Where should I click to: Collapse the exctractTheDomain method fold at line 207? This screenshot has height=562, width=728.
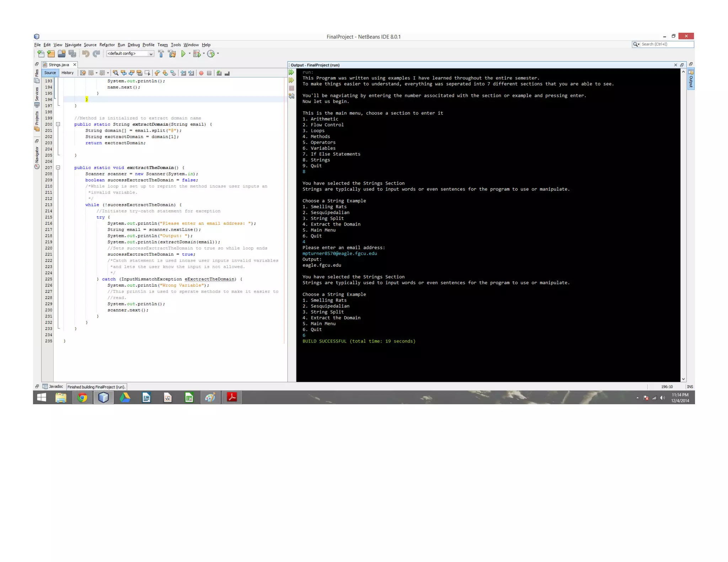[58, 168]
